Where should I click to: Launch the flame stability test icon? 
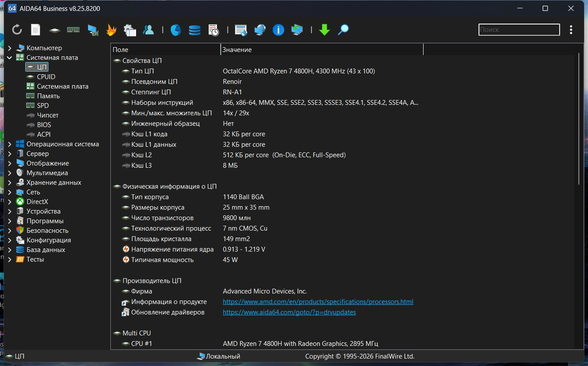(x=111, y=30)
